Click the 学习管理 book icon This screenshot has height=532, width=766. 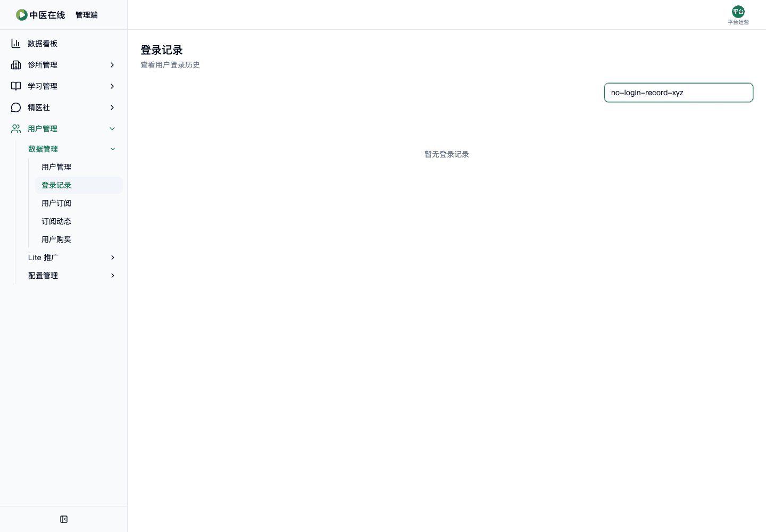click(16, 86)
